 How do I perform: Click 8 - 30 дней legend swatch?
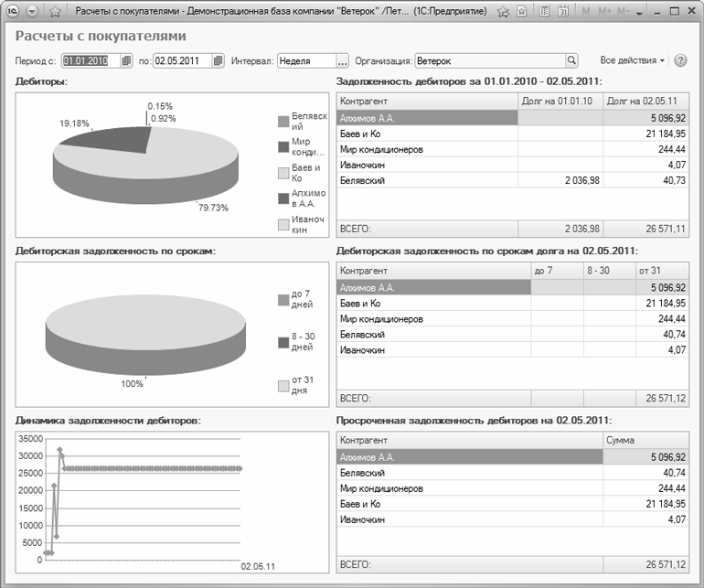tap(283, 342)
